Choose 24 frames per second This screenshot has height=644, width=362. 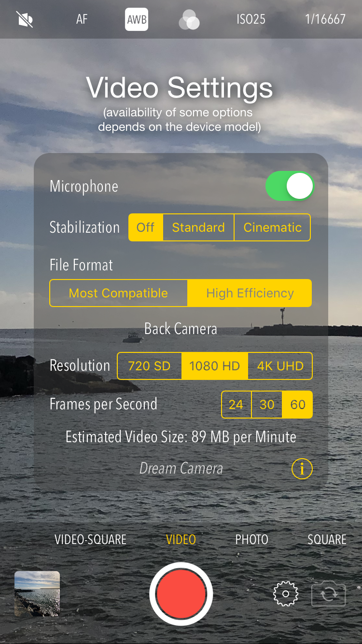pos(236,405)
